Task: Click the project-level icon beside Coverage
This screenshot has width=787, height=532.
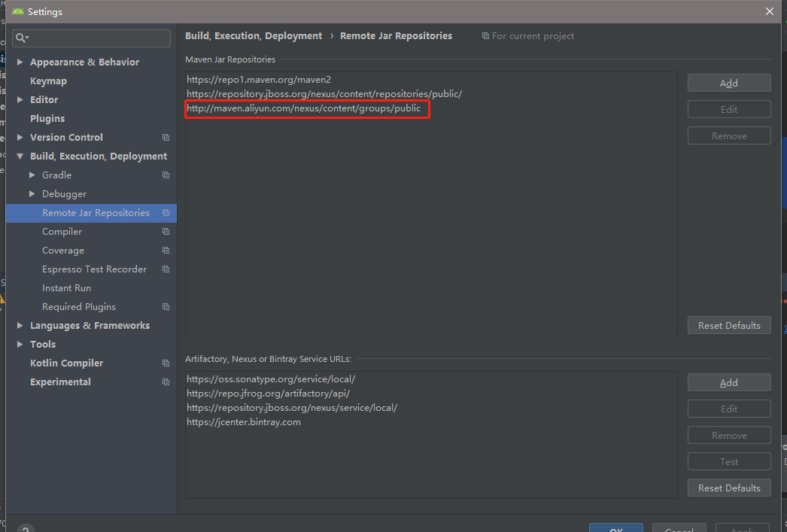Action: [166, 250]
